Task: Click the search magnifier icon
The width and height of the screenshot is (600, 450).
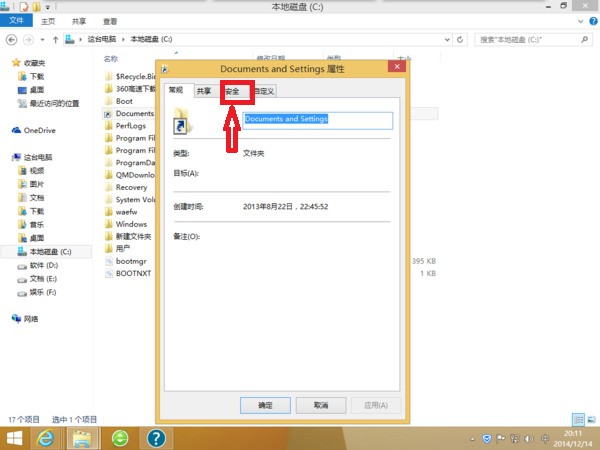Action: pos(584,39)
